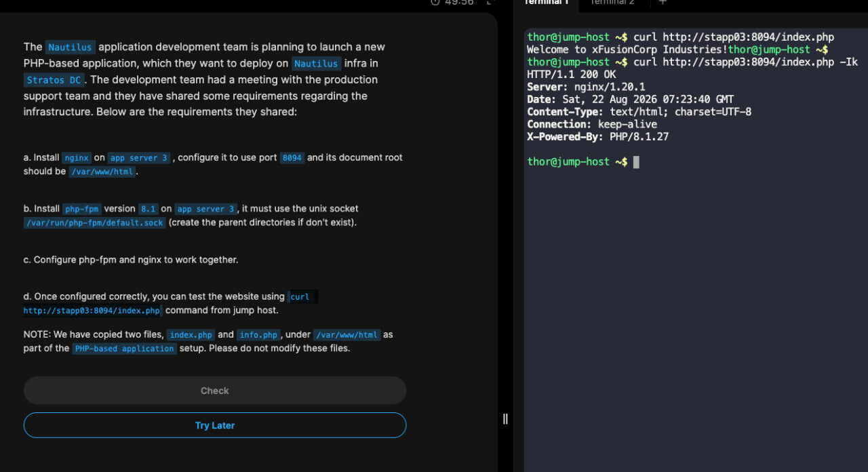Click the 'c. Configure php-fpm and nginx' requirement text
The image size is (868, 472).
click(131, 260)
